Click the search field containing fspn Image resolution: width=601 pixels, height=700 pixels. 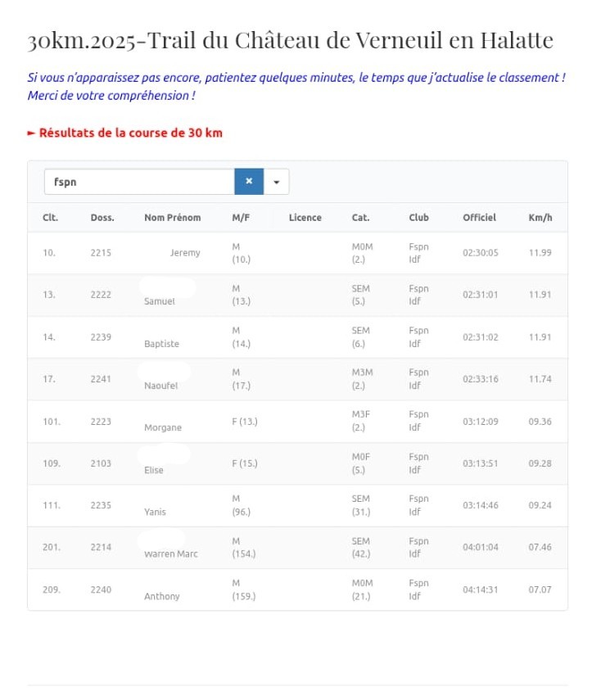click(139, 182)
